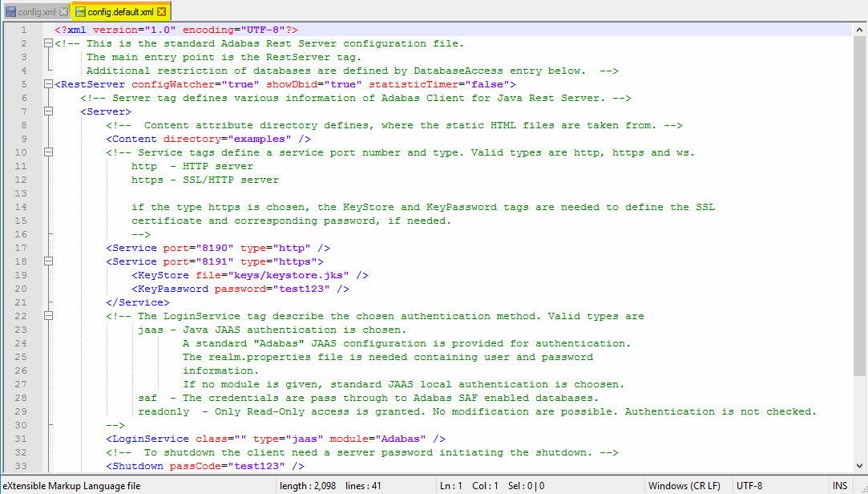Click the Windows (CR LF) line-ending indicator

pyautogui.click(x=685, y=485)
